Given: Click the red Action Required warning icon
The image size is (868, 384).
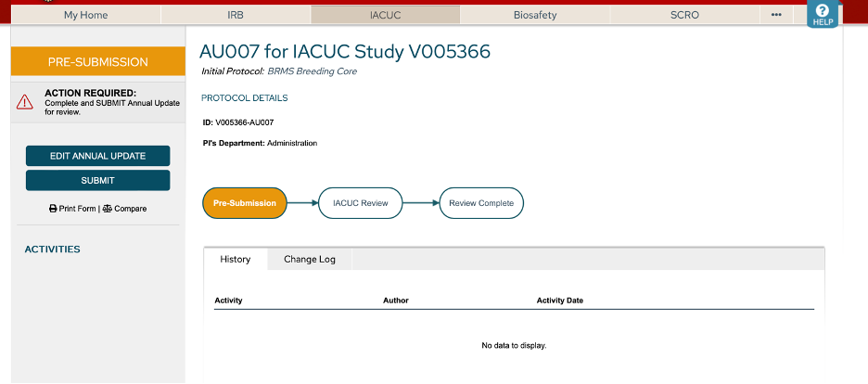Looking at the screenshot, I should [24, 103].
